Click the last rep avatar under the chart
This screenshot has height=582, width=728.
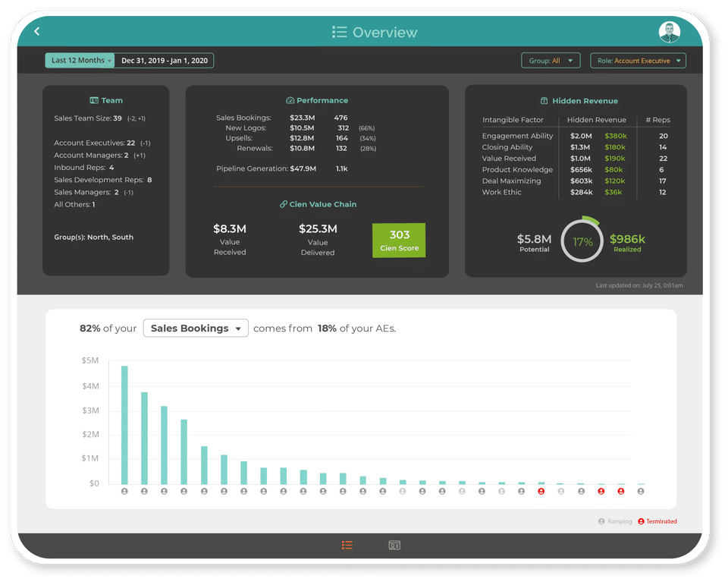coord(641,491)
